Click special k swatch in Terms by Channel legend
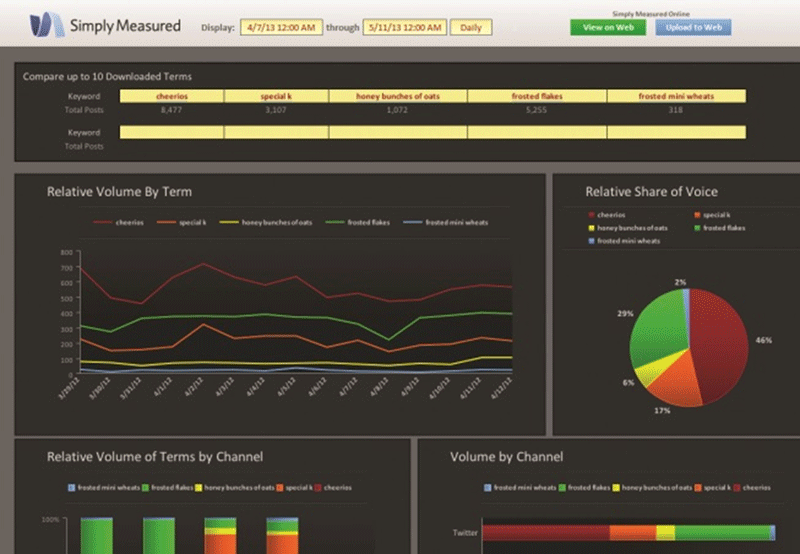Screen dimensions: 800x554 (280, 488)
